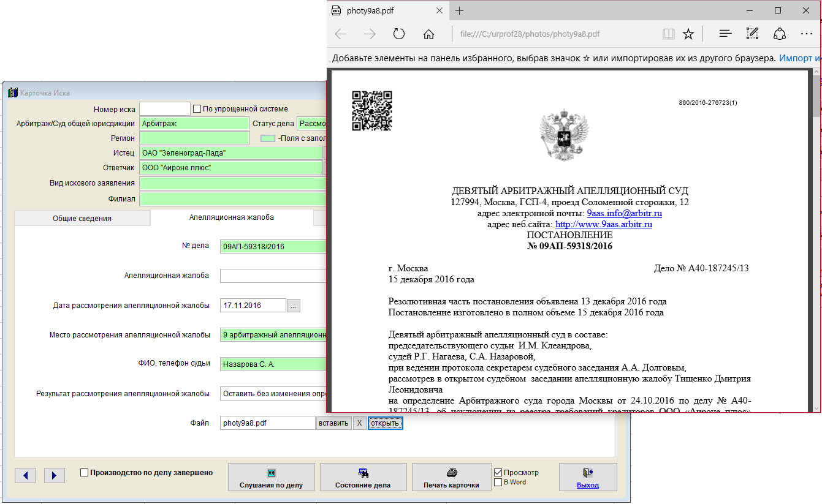Viewport: 822px width, 504px height.
Task: Go to previous record with left arrow
Action: [x=25, y=475]
